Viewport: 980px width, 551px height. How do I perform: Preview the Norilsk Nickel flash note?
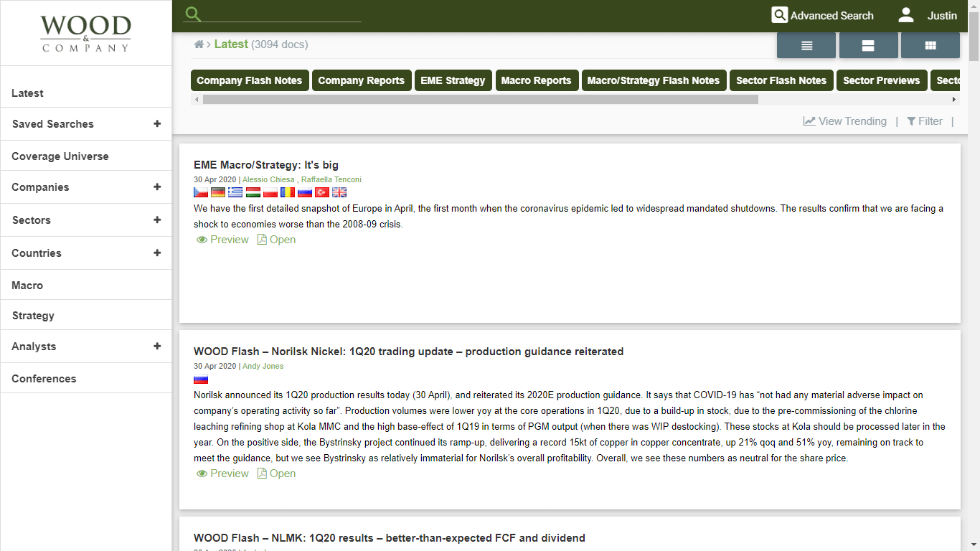(x=222, y=474)
